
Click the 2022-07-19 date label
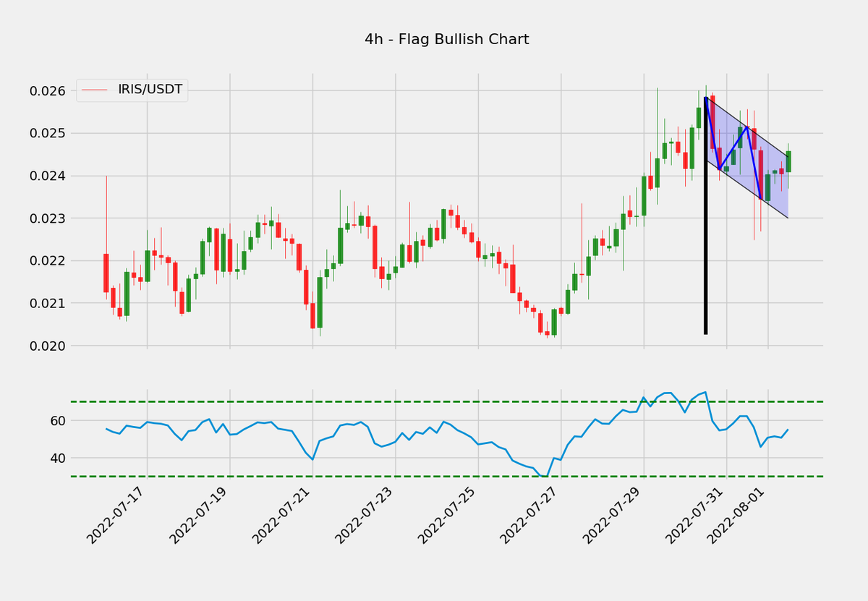(x=197, y=516)
